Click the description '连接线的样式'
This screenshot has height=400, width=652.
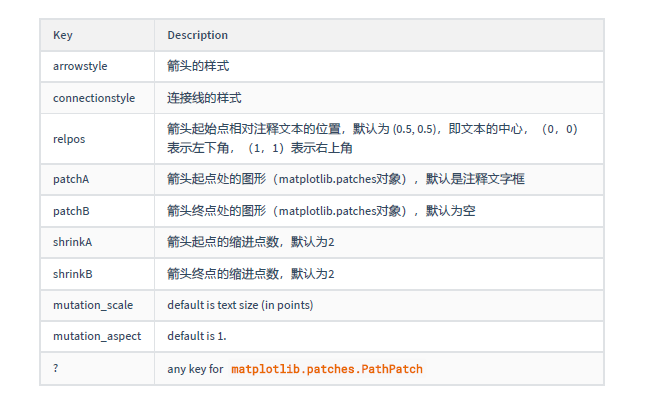(204, 98)
